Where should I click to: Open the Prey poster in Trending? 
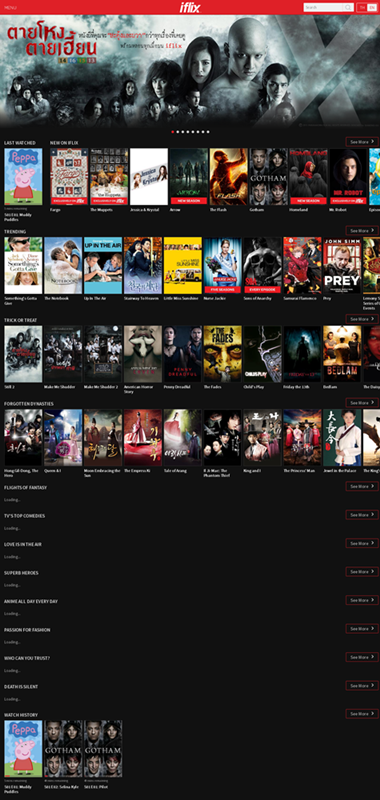342,265
